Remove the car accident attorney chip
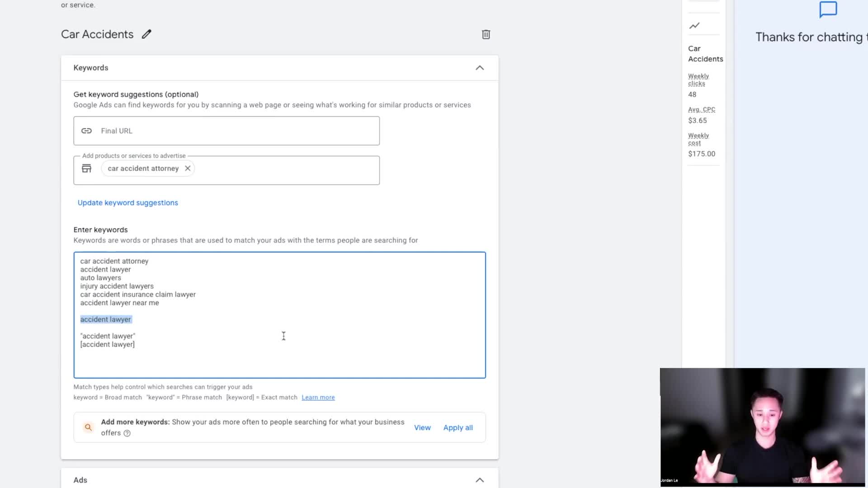The height and width of the screenshot is (488, 868). [188, 169]
